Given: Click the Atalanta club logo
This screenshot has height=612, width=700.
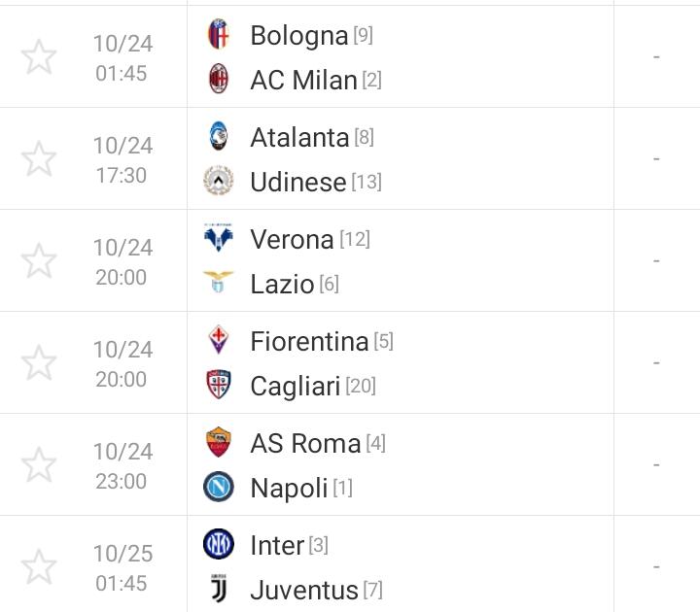Looking at the screenshot, I should [219, 137].
